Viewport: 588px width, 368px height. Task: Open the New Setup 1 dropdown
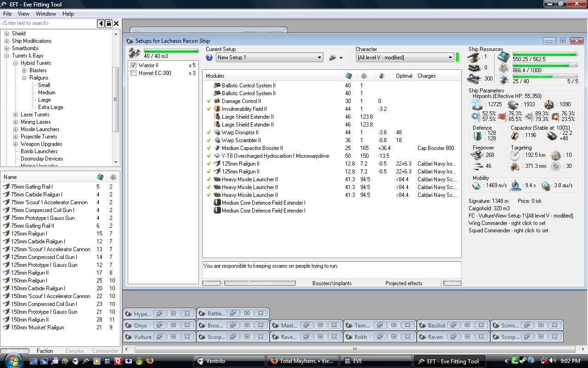tap(319, 57)
